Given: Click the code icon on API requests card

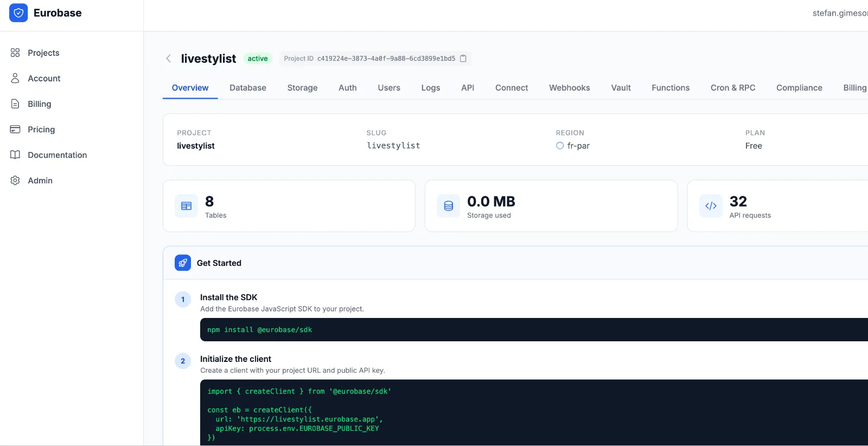Looking at the screenshot, I should pos(711,206).
